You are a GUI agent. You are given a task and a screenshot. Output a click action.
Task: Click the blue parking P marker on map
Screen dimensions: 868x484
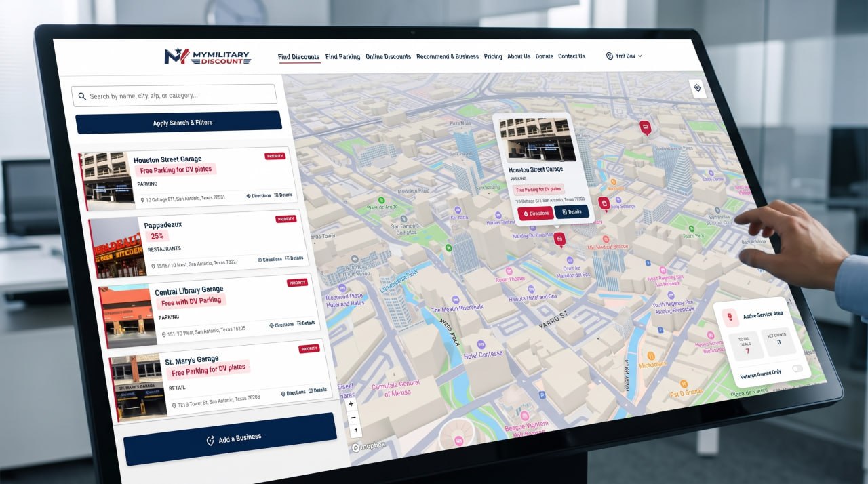(541, 395)
